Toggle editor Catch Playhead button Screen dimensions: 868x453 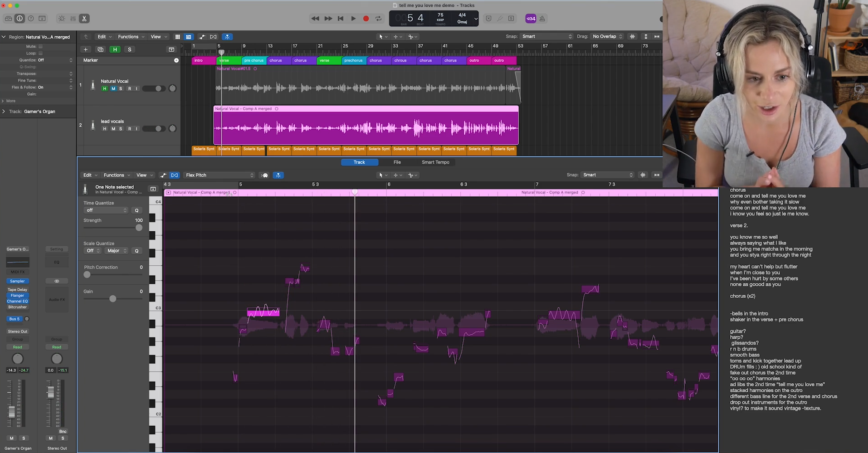[278, 175]
